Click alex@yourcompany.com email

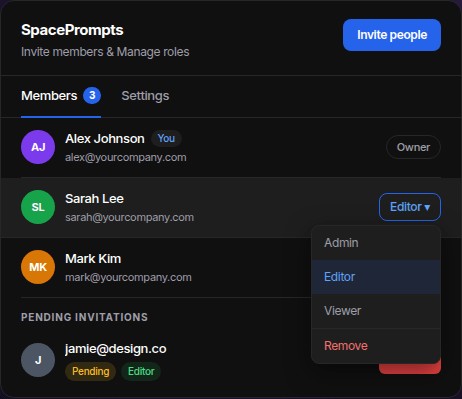tap(126, 157)
